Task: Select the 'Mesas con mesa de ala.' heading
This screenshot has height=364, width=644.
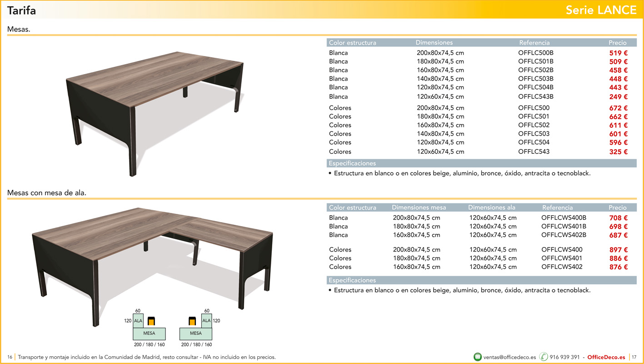Action: coord(47,193)
